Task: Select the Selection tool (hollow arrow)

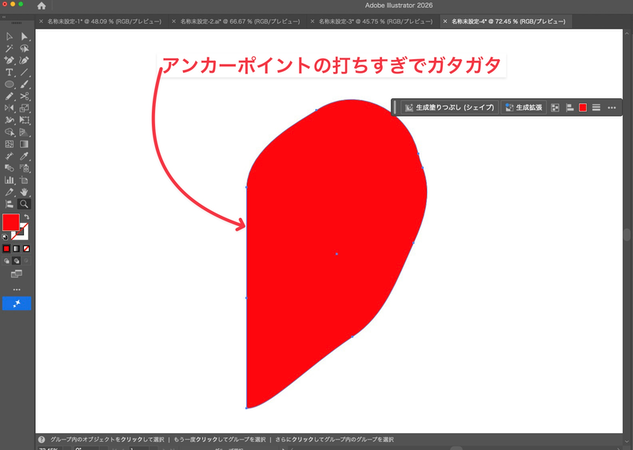Action: 9,37
